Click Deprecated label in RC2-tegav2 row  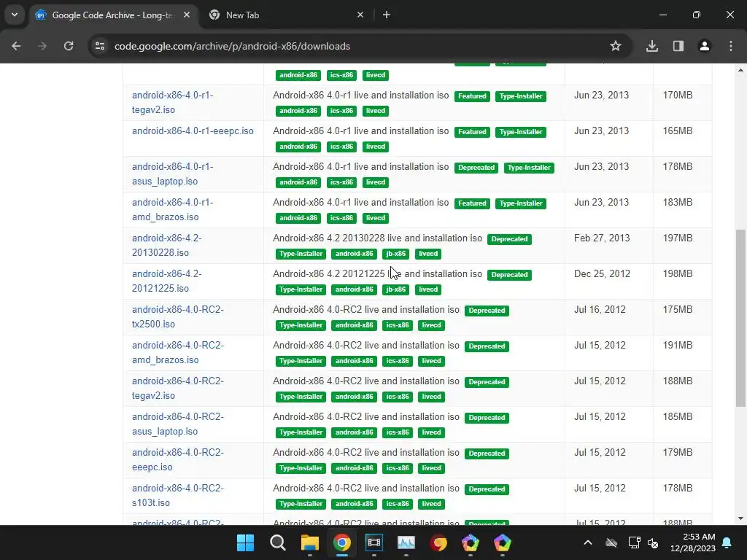pyautogui.click(x=487, y=382)
